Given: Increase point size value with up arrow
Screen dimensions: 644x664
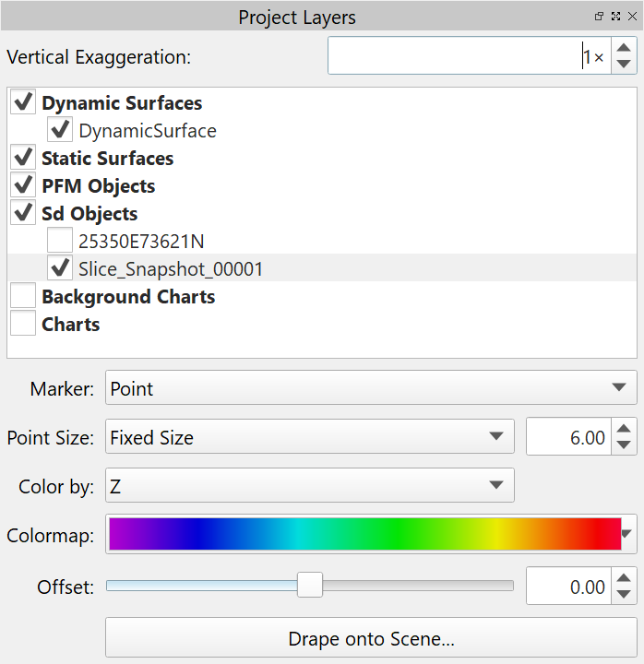Looking at the screenshot, I should coord(625,429).
